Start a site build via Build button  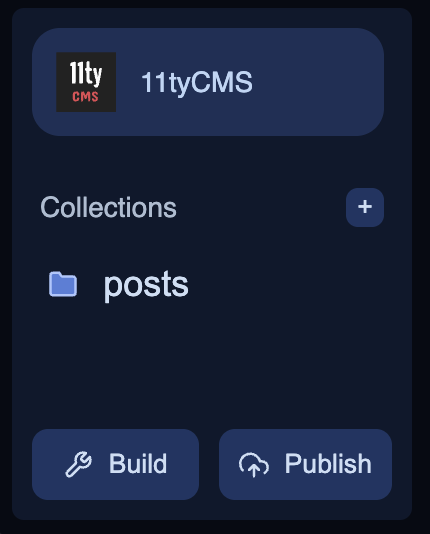pos(115,465)
